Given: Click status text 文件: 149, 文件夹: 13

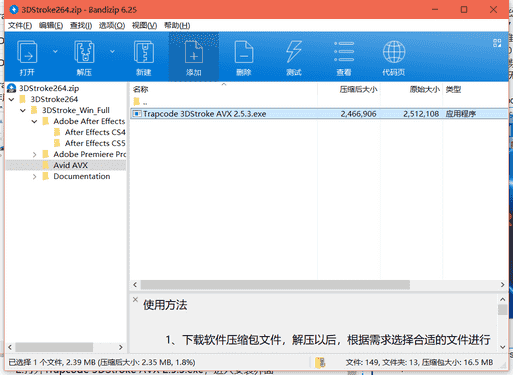Looking at the screenshot, I should tap(381, 362).
